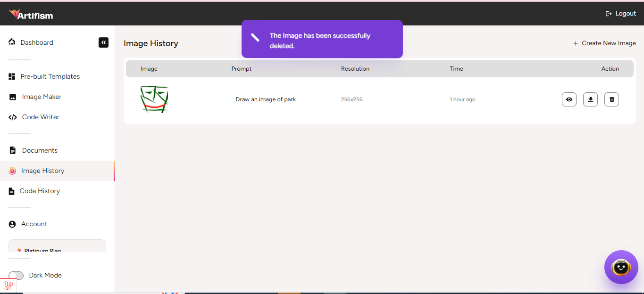Click the Laravel debug icon
Screen dimensions: 644x294
coord(8,286)
